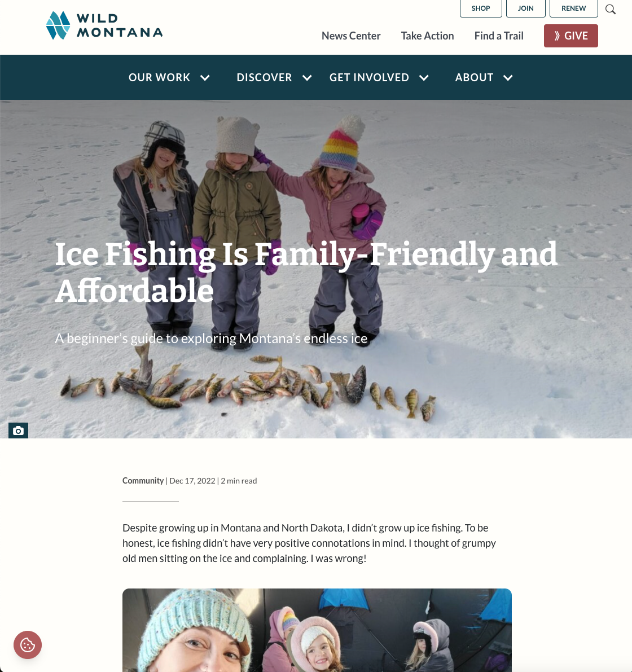The image size is (632, 672).
Task: Click the camera photo credit icon
Action: (19, 431)
